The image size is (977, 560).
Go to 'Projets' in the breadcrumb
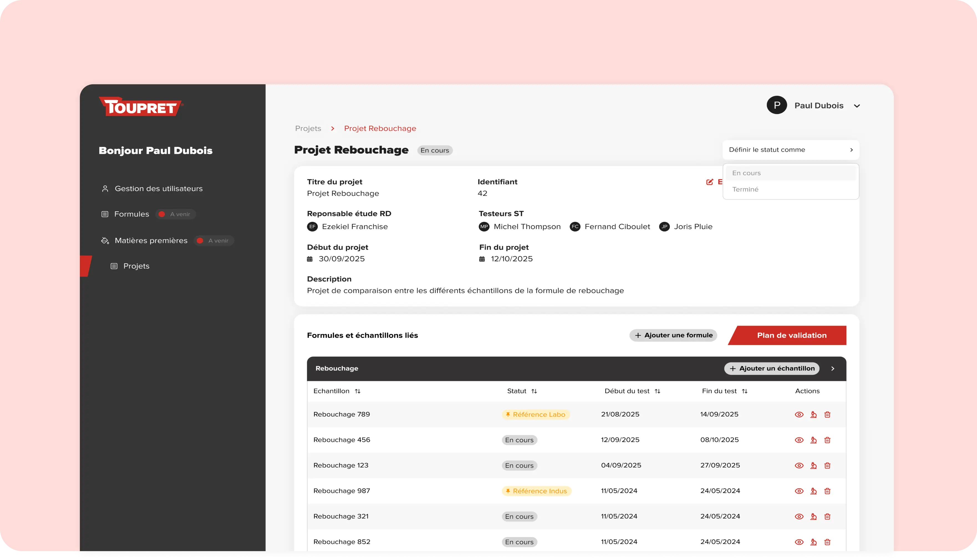(308, 128)
